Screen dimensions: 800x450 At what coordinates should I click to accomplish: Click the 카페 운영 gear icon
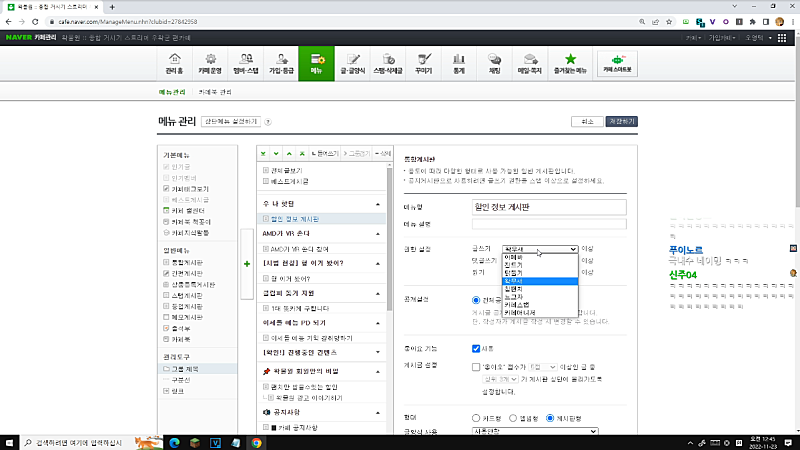tap(211, 64)
